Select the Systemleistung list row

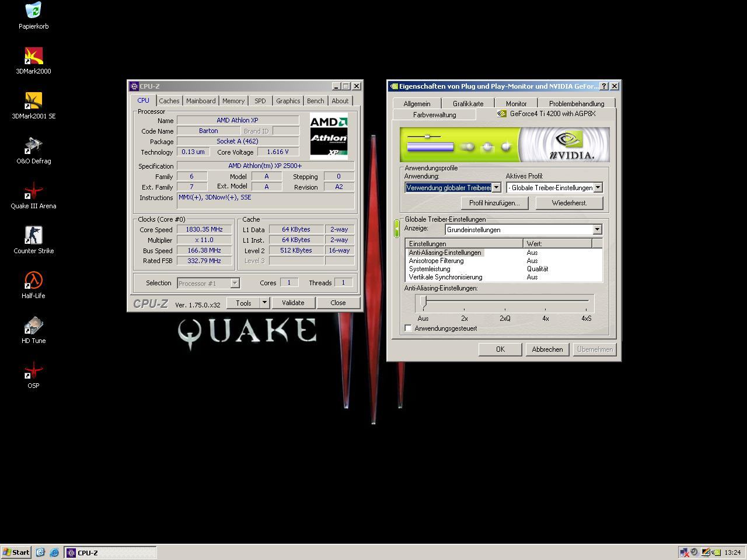pyautogui.click(x=504, y=269)
